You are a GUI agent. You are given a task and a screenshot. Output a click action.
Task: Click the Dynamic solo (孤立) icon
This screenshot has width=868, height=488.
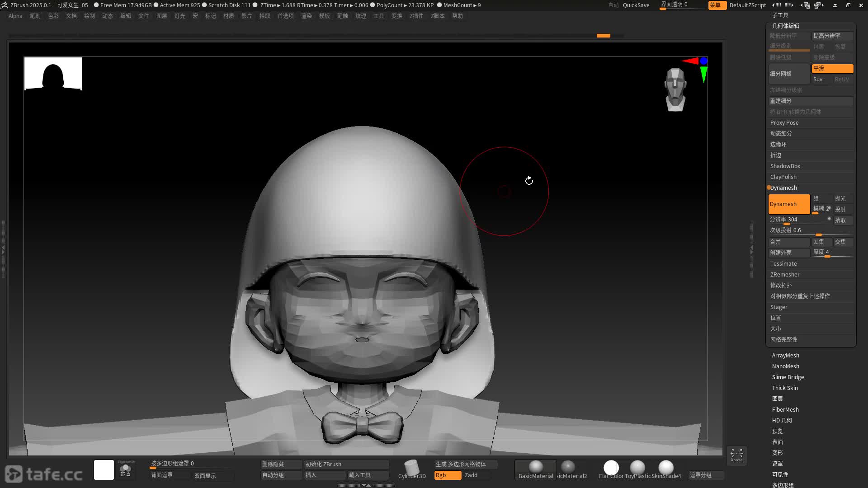click(126, 469)
